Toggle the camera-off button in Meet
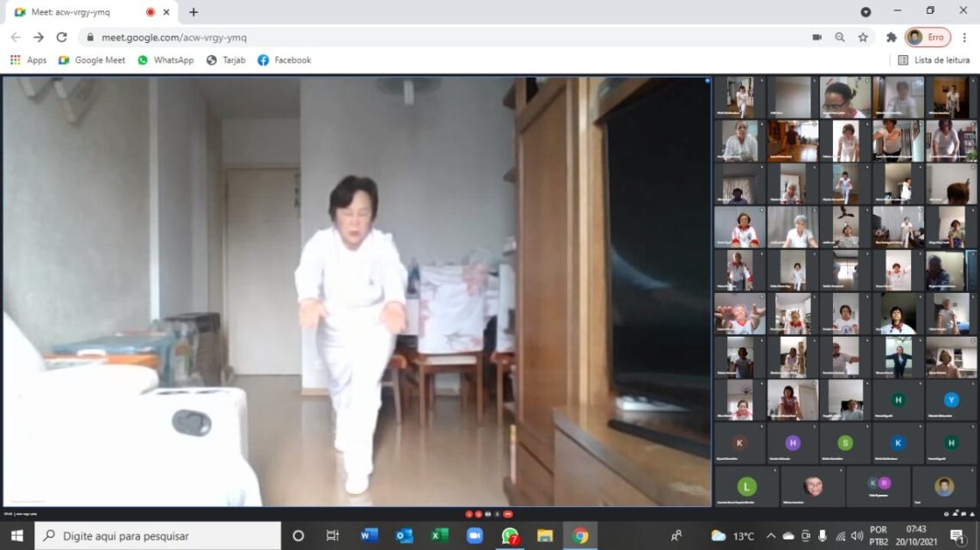 coord(479,514)
